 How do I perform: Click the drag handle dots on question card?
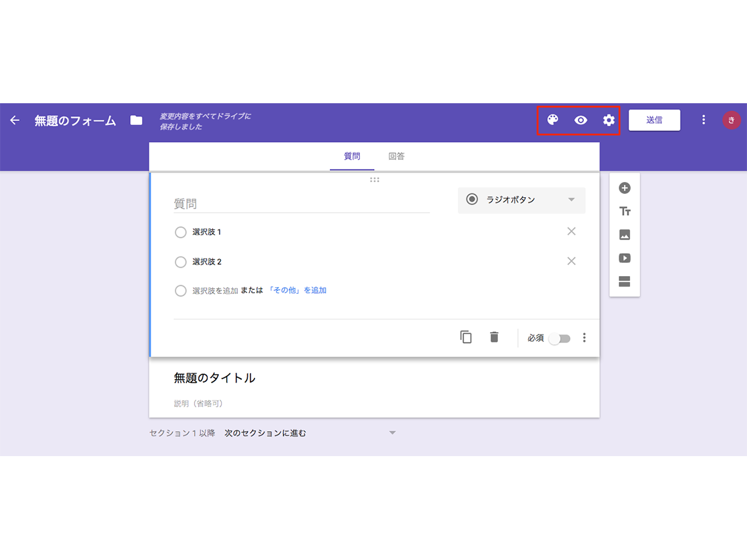(x=374, y=180)
